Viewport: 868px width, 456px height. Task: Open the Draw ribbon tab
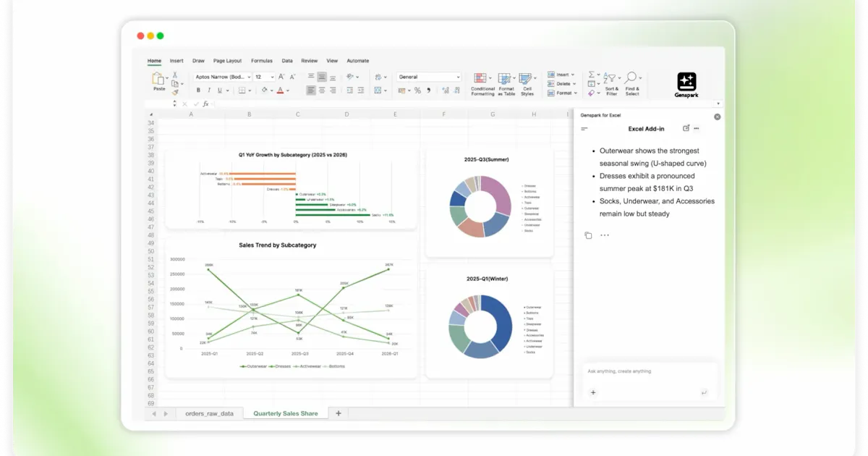point(198,61)
